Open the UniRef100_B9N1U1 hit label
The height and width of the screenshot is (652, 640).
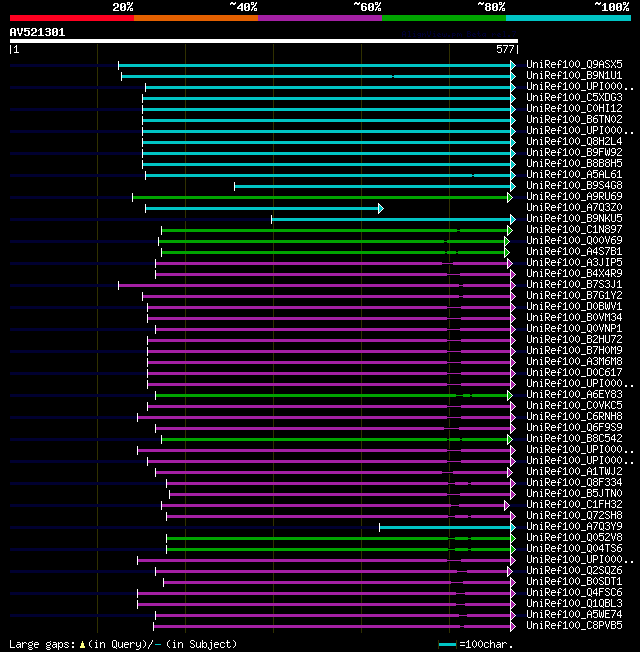point(574,75)
